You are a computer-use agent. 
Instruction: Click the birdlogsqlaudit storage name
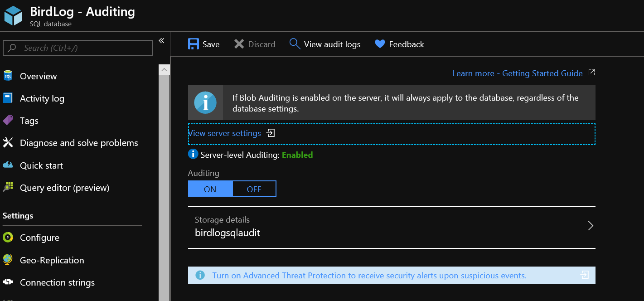tap(228, 233)
